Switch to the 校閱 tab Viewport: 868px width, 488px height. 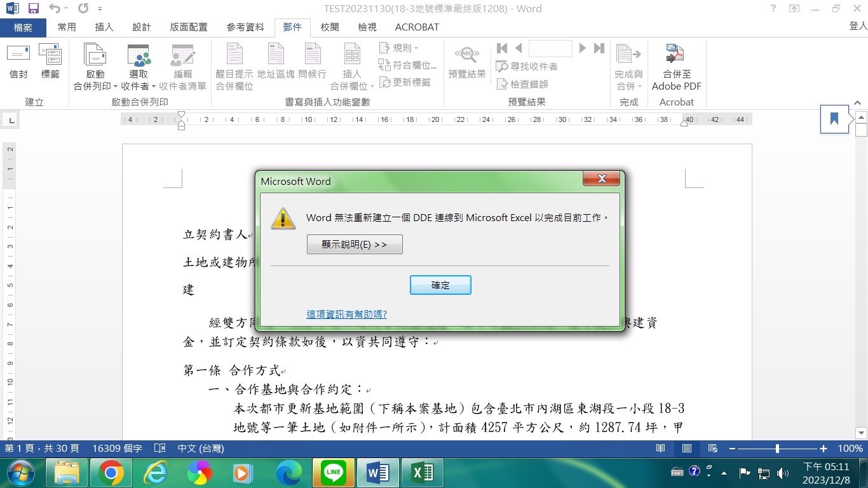[x=330, y=27]
